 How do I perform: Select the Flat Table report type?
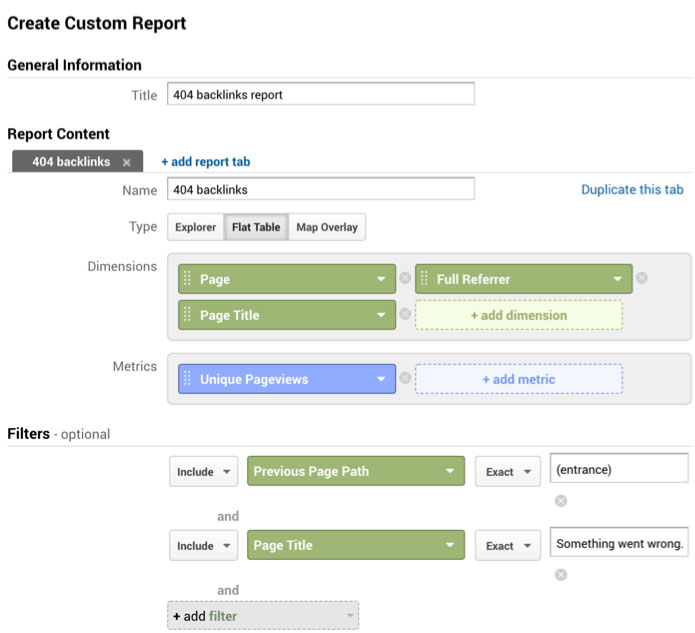point(256,227)
